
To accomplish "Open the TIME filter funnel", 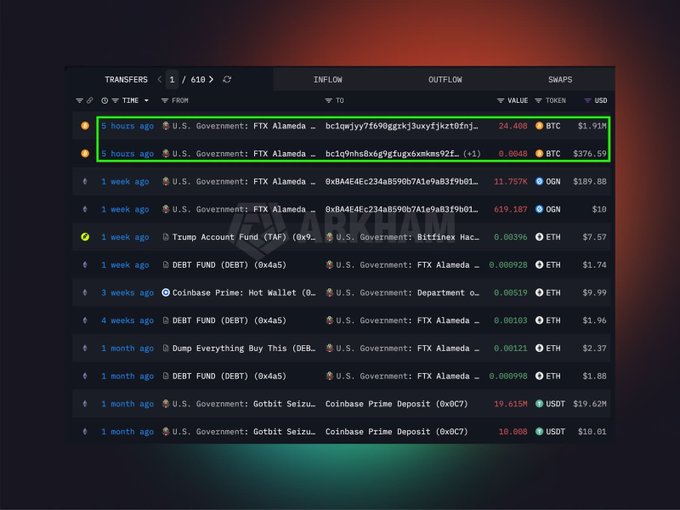I will [115, 101].
